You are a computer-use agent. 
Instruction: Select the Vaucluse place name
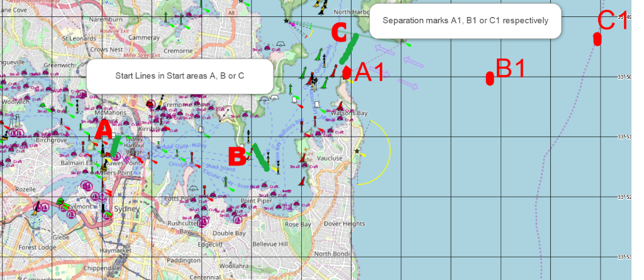pos(330,158)
